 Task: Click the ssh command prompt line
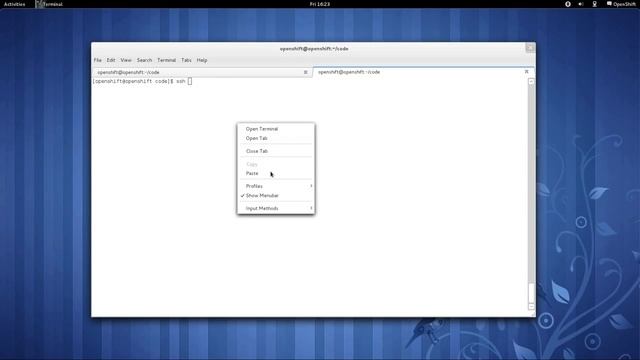[142, 82]
